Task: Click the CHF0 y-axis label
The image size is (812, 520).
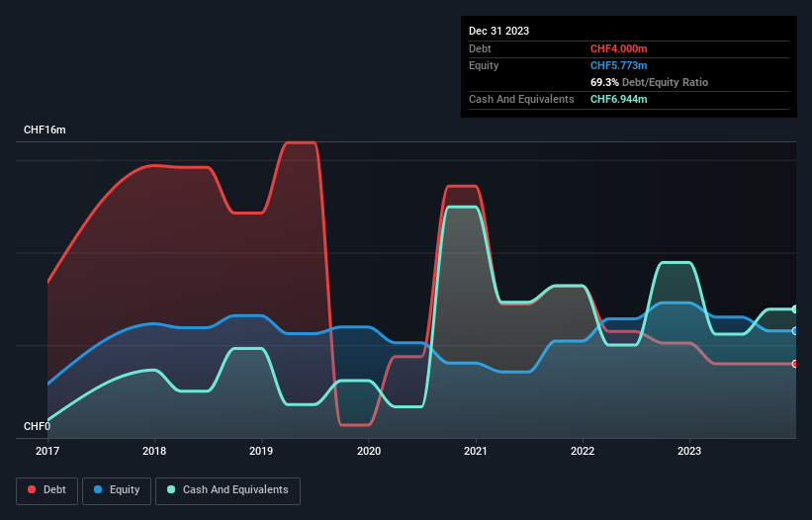Action: click(x=37, y=426)
